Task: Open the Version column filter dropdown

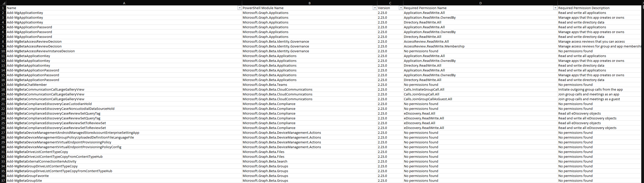Action: pyautogui.click(x=401, y=8)
